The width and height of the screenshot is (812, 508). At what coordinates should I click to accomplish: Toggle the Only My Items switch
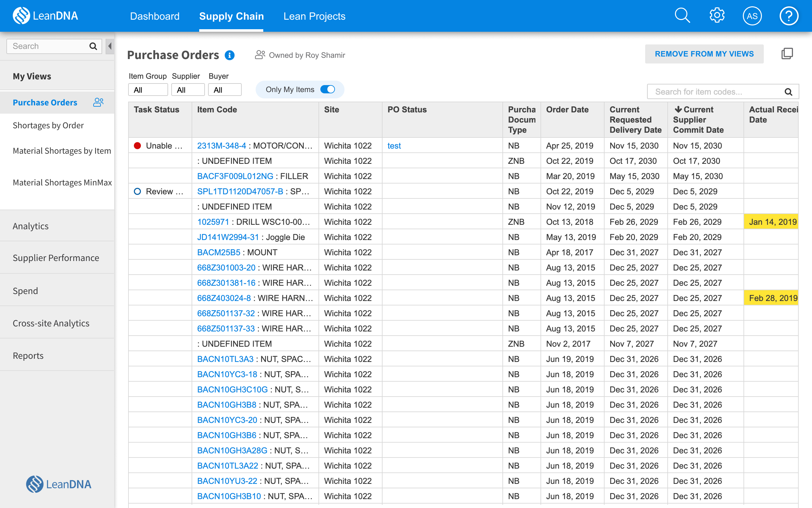point(327,89)
